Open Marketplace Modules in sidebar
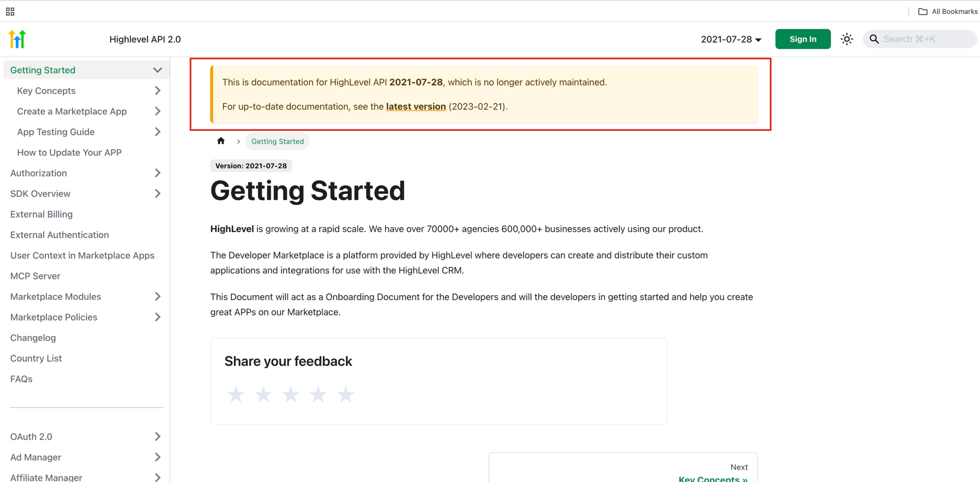The height and width of the screenshot is (482, 980). point(55,296)
